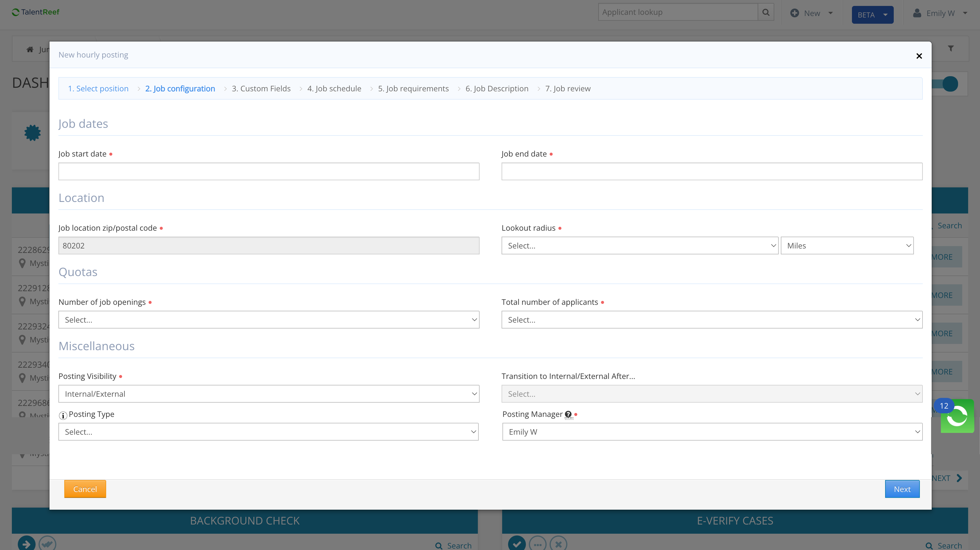The width and height of the screenshot is (980, 550).
Task: Click the plus icon beside New
Action: (x=795, y=13)
